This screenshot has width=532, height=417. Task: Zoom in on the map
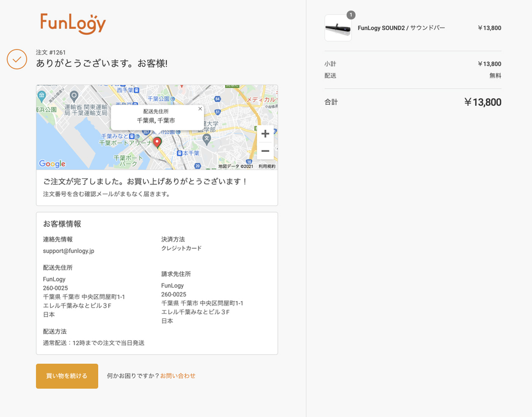[x=265, y=133]
